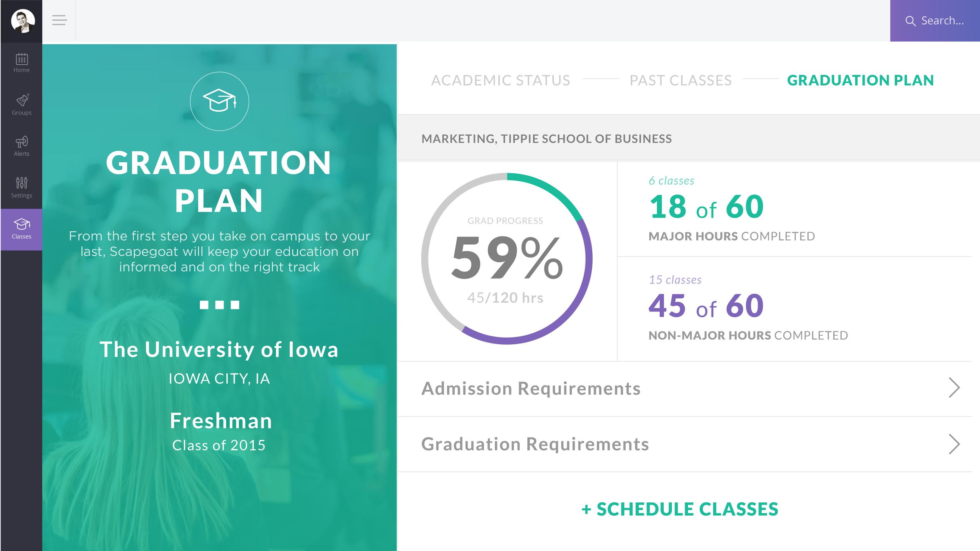The width and height of the screenshot is (980, 551).
Task: Click the search magnifier icon
Action: tap(910, 21)
